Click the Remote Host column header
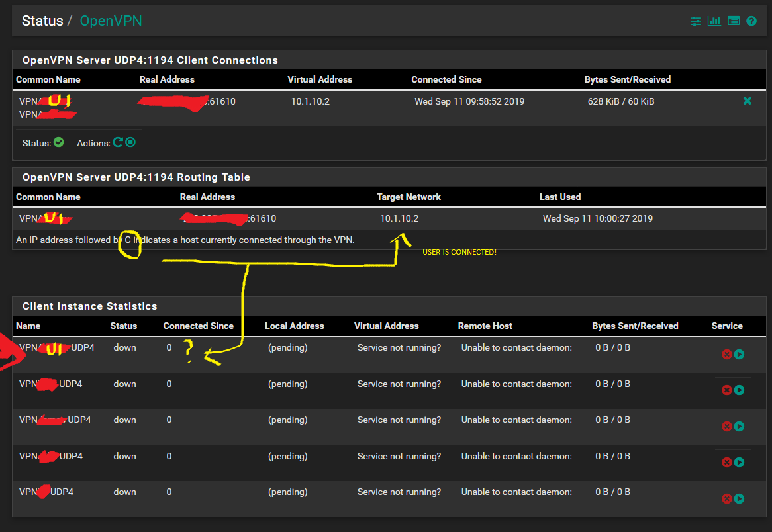The height and width of the screenshot is (532, 772). coord(485,326)
